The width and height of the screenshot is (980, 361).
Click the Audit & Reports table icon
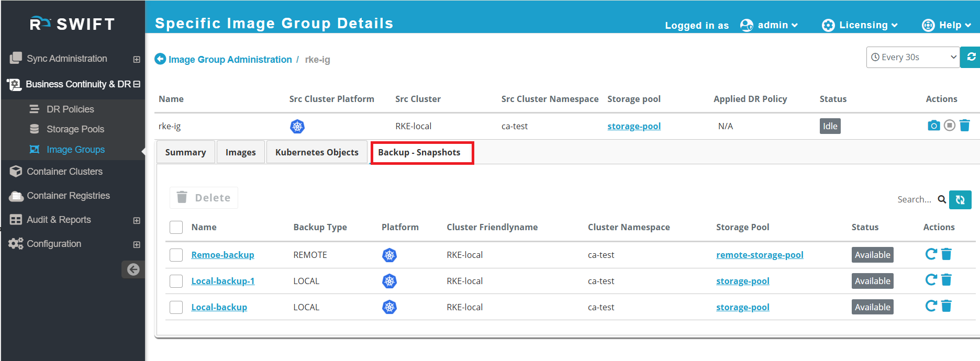click(x=16, y=220)
